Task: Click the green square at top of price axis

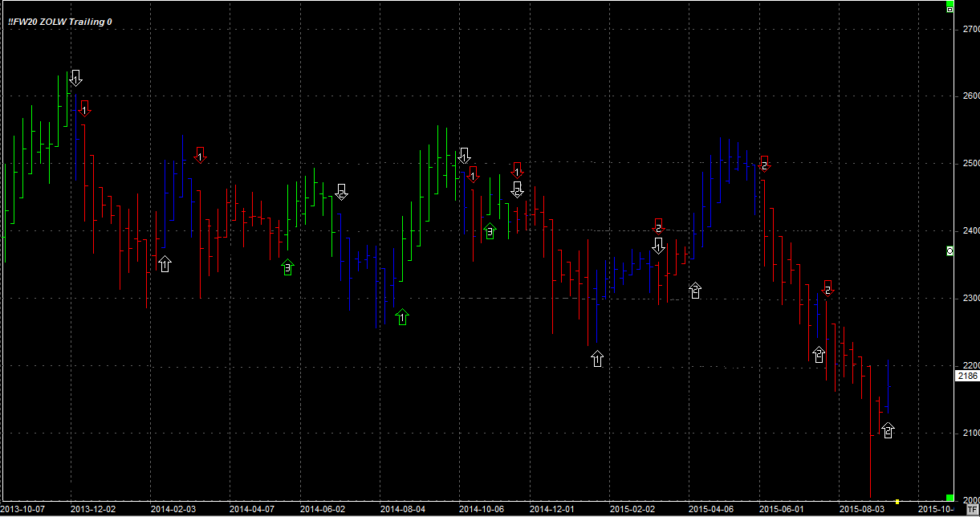Action: [x=950, y=4]
